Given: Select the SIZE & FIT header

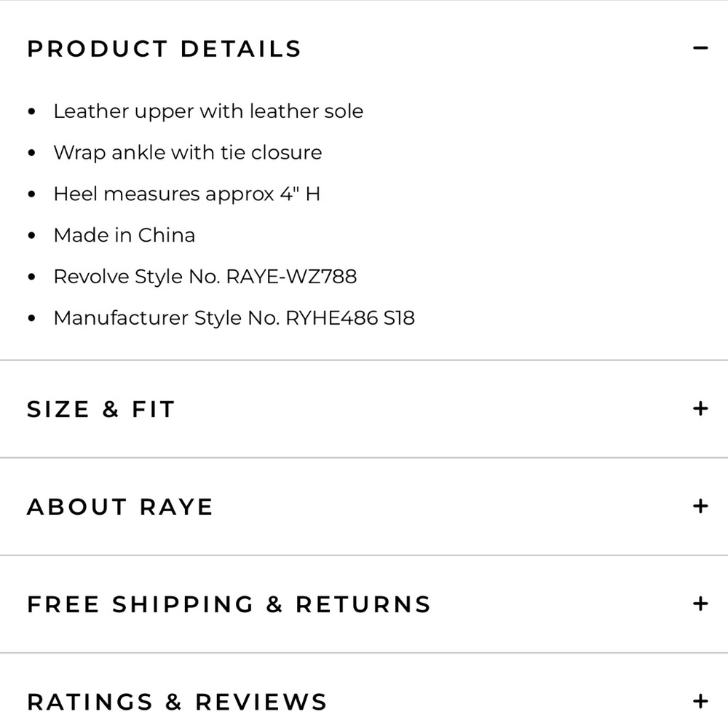Looking at the screenshot, I should 100,409.
